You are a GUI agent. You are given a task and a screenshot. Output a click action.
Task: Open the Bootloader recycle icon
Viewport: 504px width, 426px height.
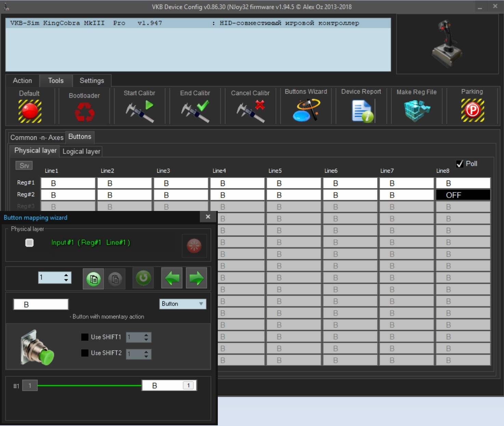[x=84, y=112]
